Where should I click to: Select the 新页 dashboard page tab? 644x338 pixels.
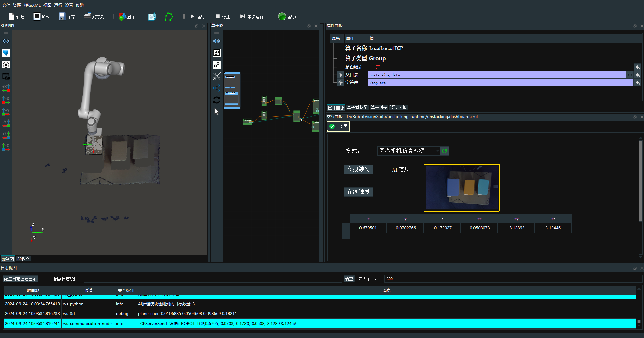(338, 126)
